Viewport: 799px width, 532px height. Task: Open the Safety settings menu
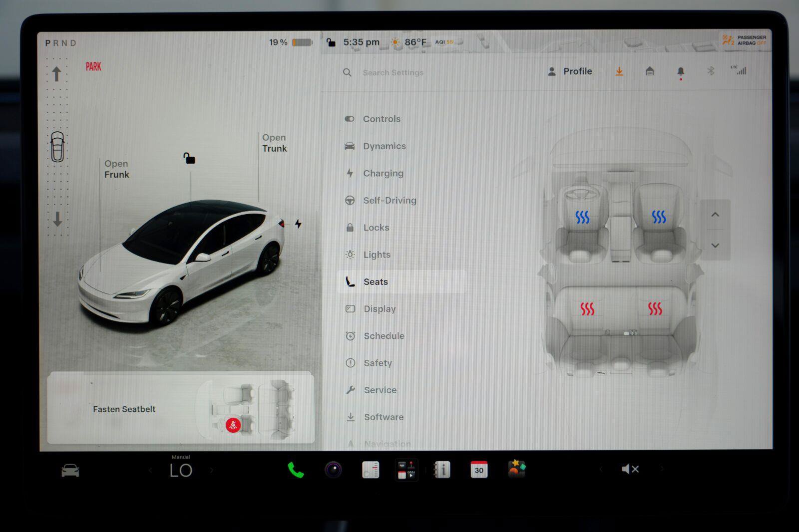click(369, 363)
